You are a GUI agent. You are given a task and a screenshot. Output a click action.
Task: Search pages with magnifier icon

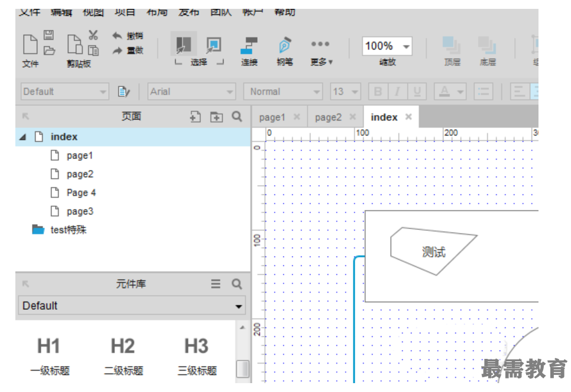coord(237,116)
